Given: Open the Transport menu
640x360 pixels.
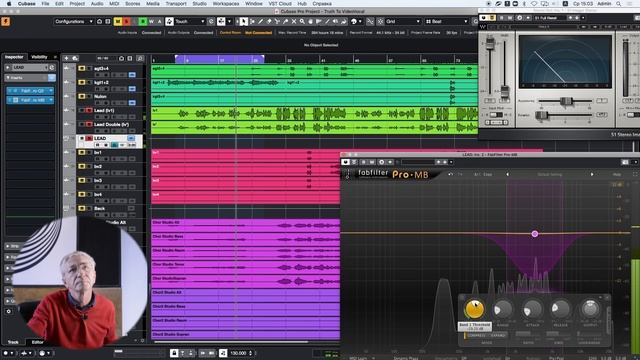Looking at the screenshot, I should point(176,4).
